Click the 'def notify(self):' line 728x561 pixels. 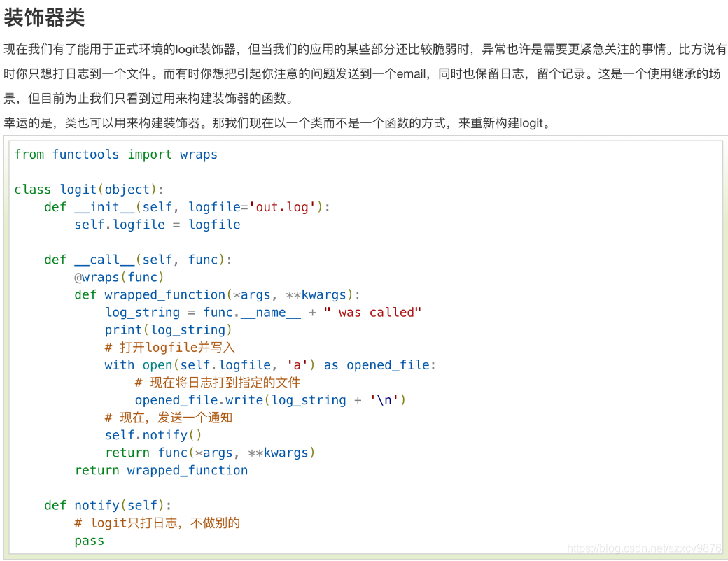click(x=108, y=506)
